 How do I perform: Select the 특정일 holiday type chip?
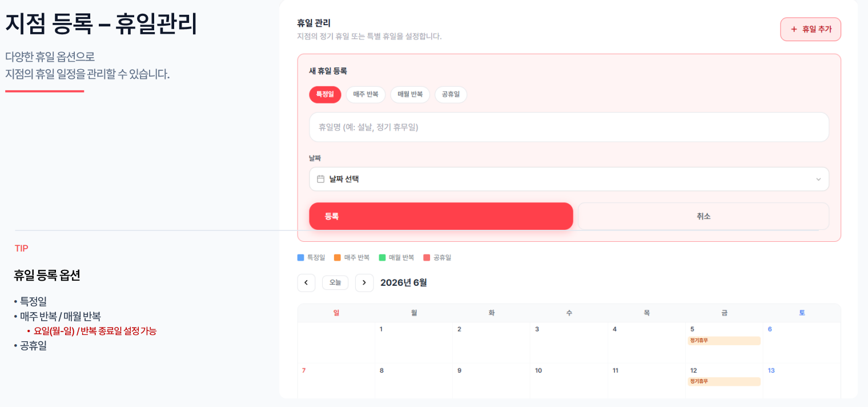pyautogui.click(x=325, y=94)
